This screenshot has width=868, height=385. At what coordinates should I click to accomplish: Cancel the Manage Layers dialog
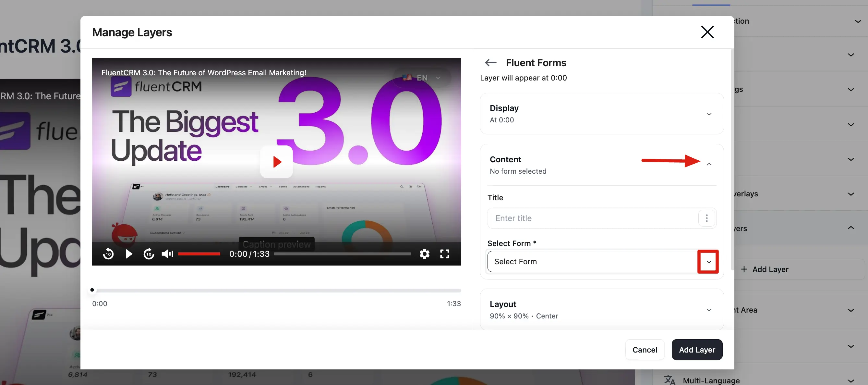tap(645, 350)
